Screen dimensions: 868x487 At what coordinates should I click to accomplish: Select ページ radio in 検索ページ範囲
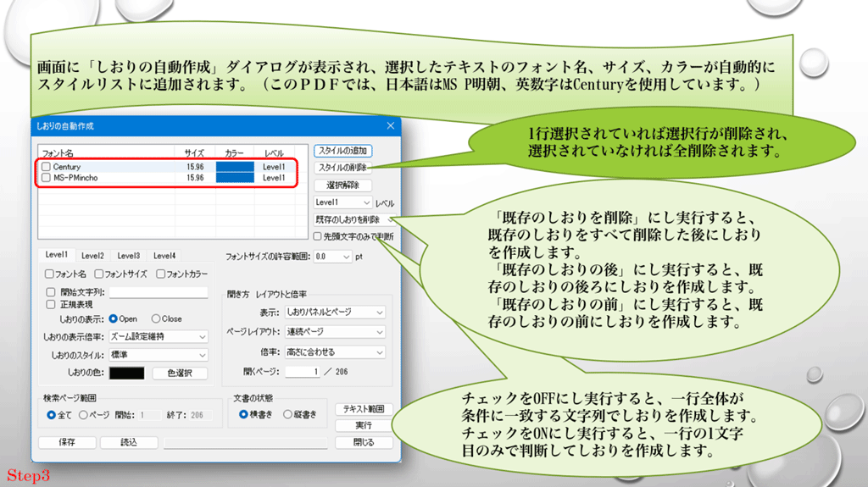(83, 415)
